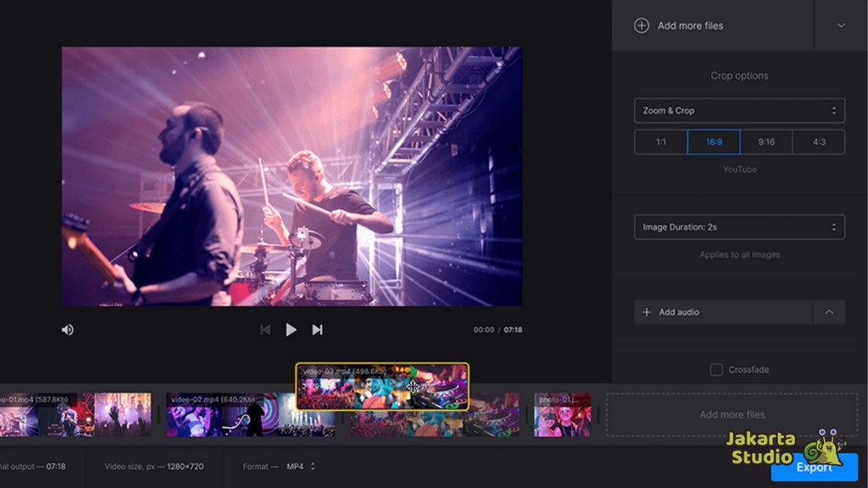The image size is (868, 488).
Task: Click the plus circle icon beside Add more files
Action: click(x=641, y=25)
